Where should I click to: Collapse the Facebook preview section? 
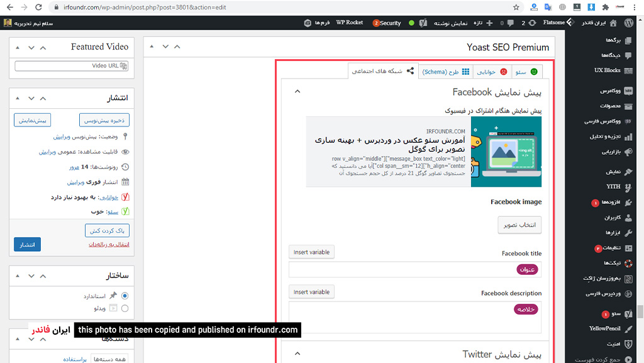point(297,91)
